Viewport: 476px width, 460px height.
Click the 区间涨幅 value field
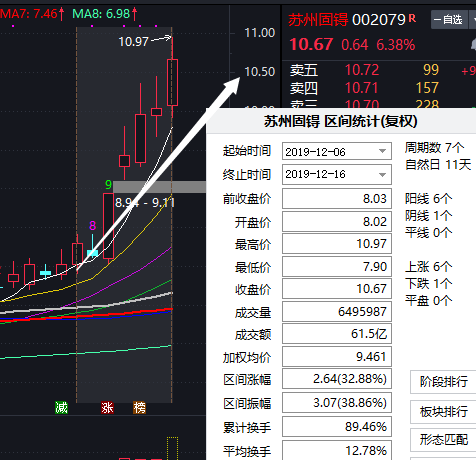[337, 379]
